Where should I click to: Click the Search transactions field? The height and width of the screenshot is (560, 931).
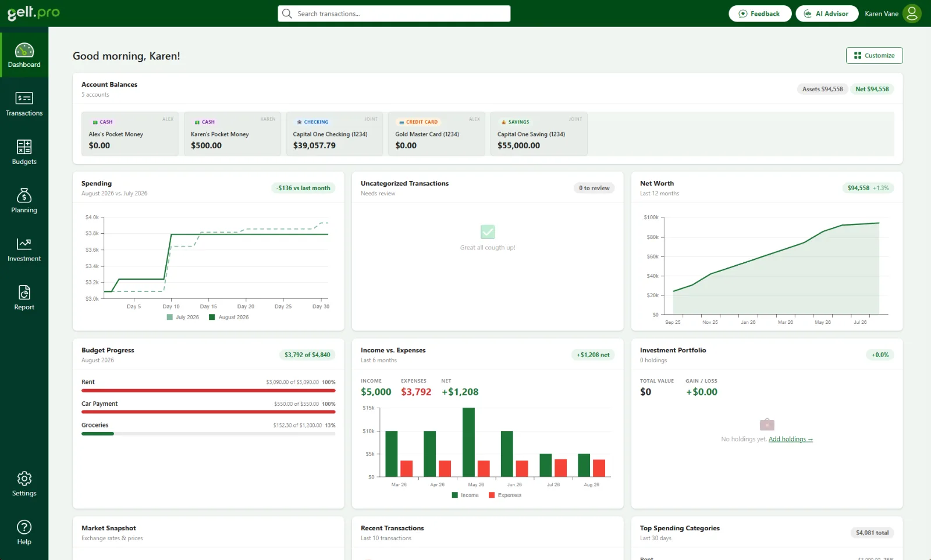(x=394, y=13)
